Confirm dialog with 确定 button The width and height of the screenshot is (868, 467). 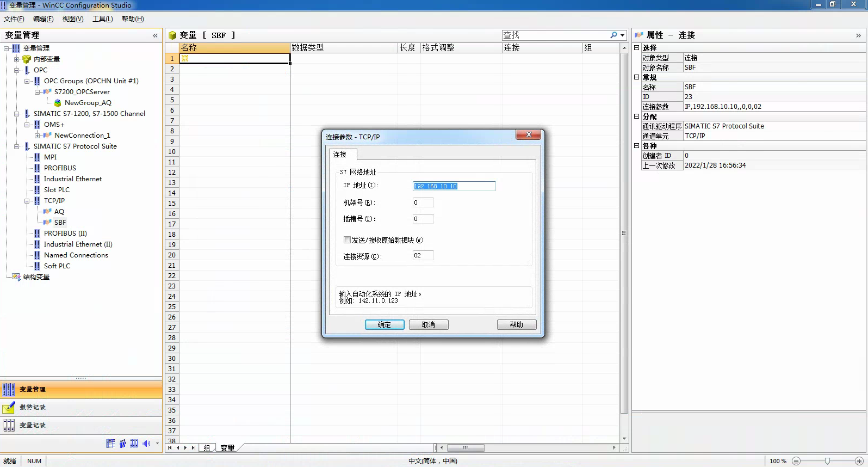tap(385, 324)
